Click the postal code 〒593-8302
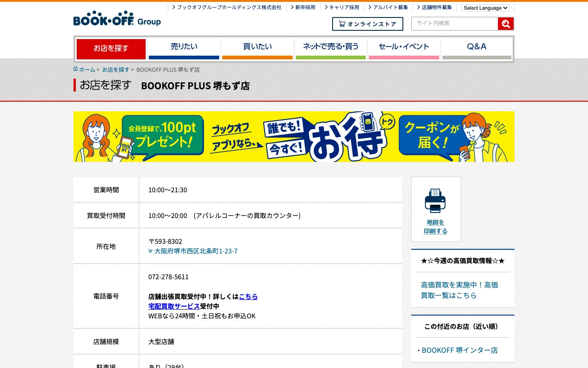Screen dimensions: 588x368 tap(165, 241)
